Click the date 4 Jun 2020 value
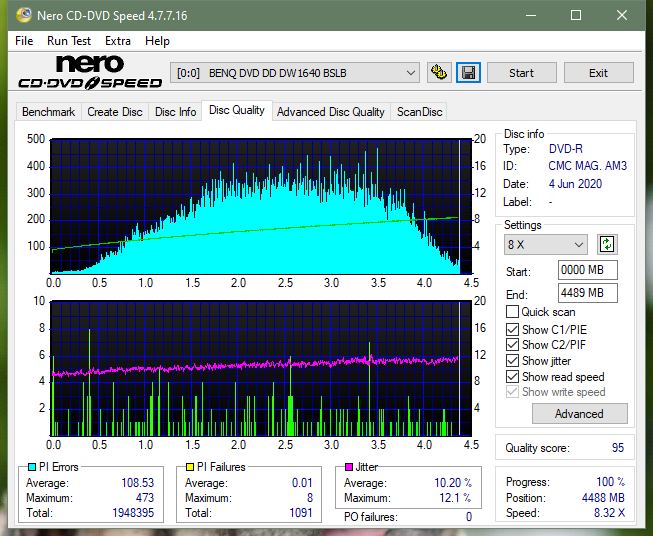Image resolution: width=653 pixels, height=536 pixels. pos(575,184)
